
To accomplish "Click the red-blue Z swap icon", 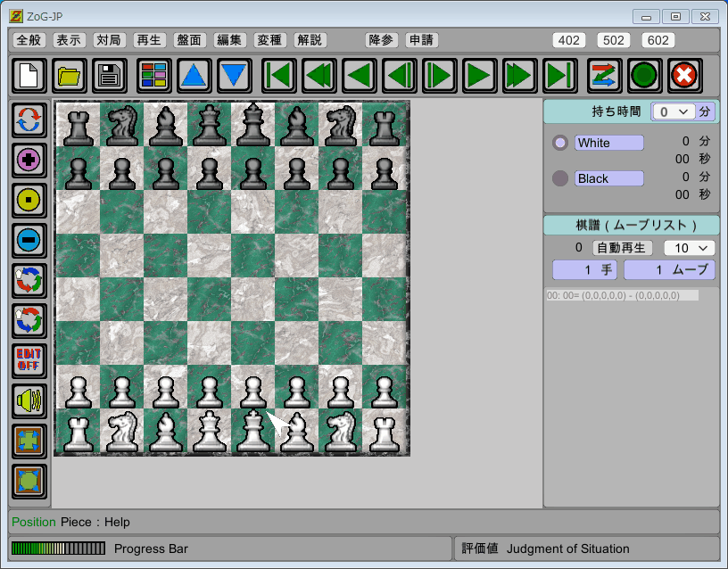I will pyautogui.click(x=605, y=75).
